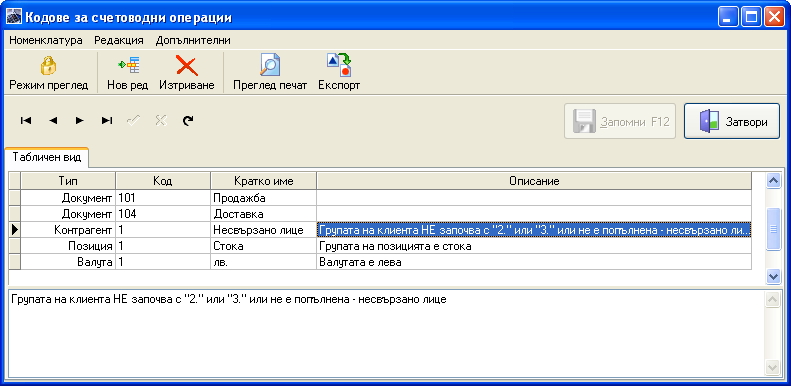791x386 pixels.
Task: Click 'Групата на позицията е стока' description
Action: coord(534,246)
